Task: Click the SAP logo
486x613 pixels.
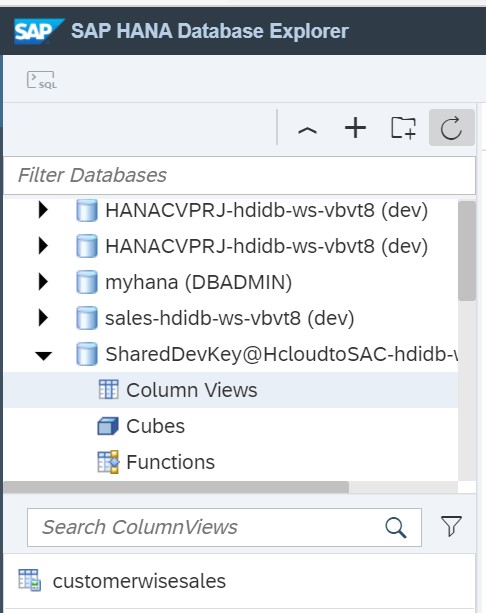Action: tap(39, 31)
